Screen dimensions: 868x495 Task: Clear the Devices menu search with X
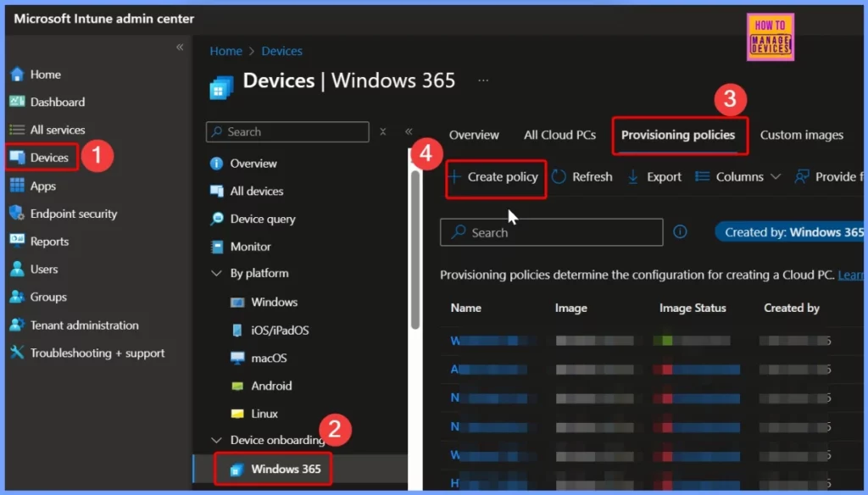tap(382, 131)
